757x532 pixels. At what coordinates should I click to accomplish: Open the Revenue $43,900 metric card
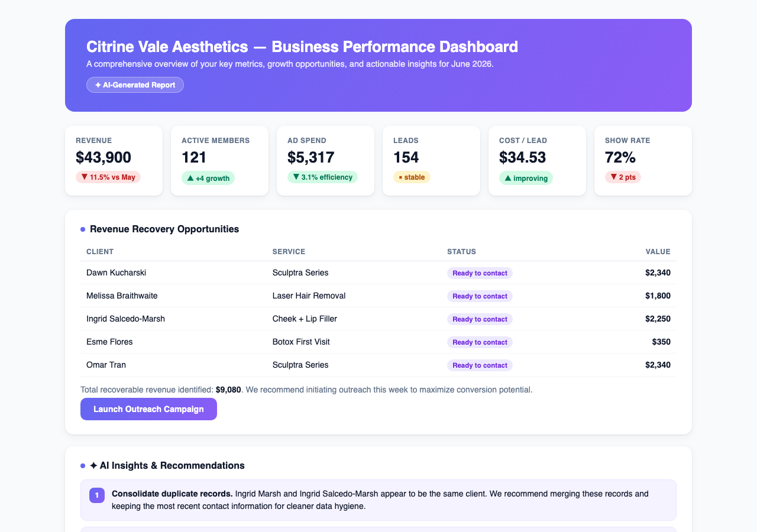click(114, 161)
